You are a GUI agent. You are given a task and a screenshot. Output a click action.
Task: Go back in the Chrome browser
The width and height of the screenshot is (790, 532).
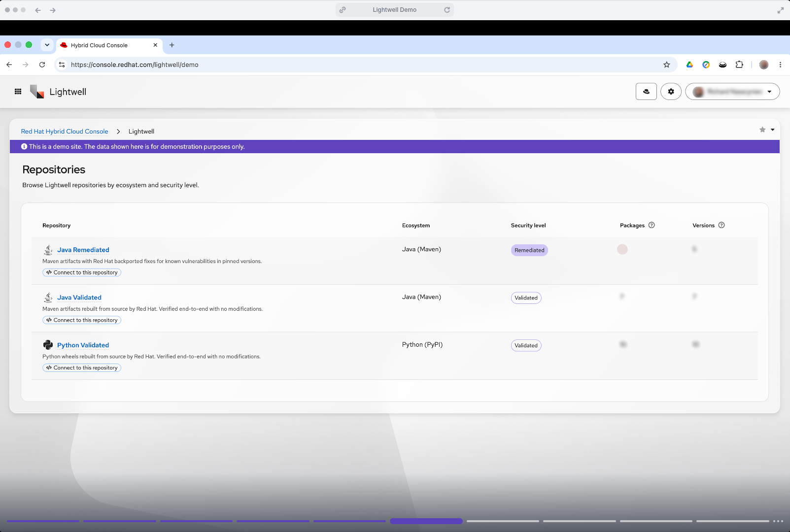[x=9, y=65]
